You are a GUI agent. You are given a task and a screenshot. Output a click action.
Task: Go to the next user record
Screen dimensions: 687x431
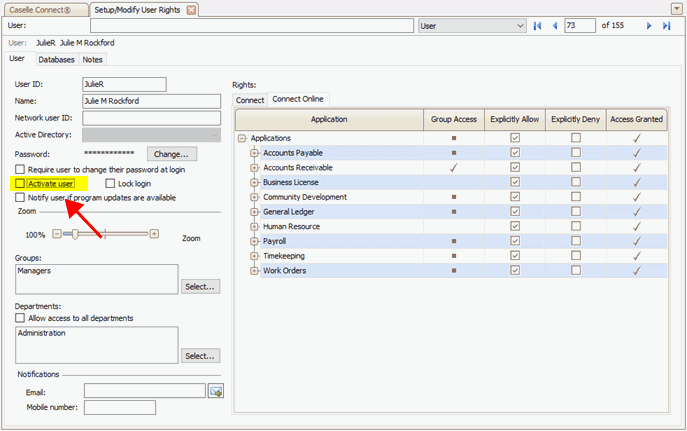pos(649,26)
